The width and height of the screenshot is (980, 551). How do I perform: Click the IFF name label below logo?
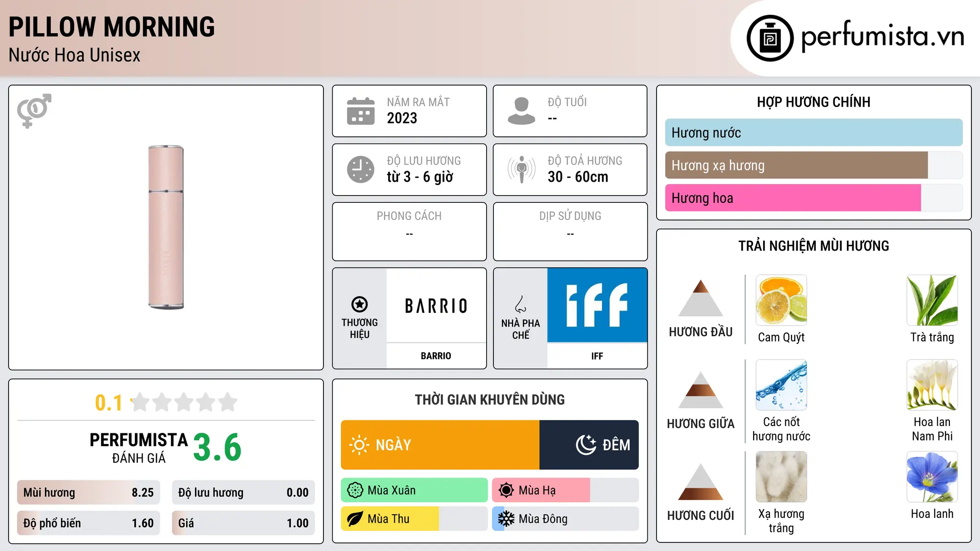click(x=597, y=356)
